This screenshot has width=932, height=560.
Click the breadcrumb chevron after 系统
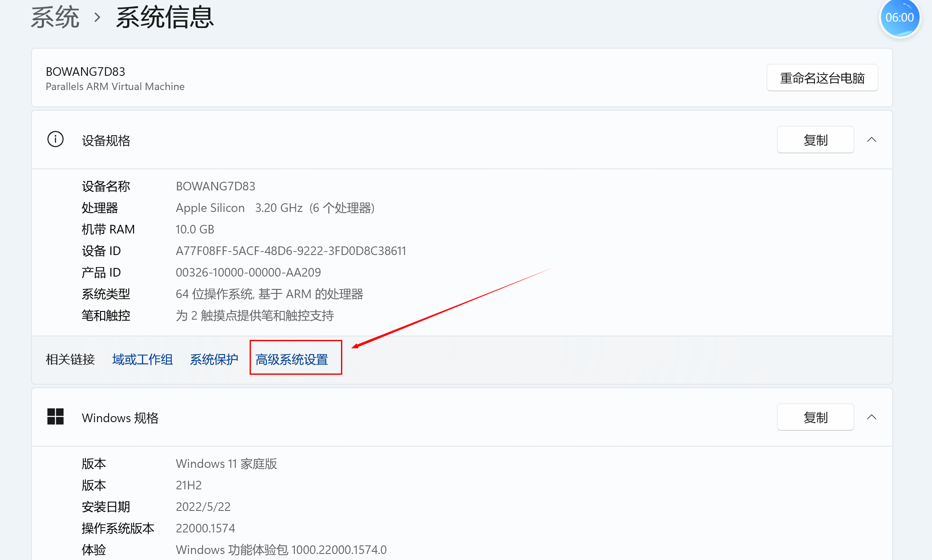point(97,18)
